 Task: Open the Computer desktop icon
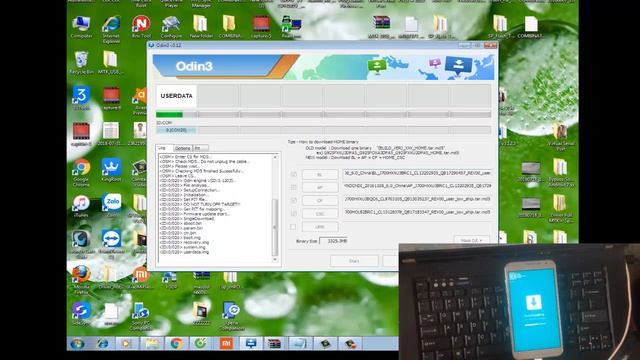(81, 27)
